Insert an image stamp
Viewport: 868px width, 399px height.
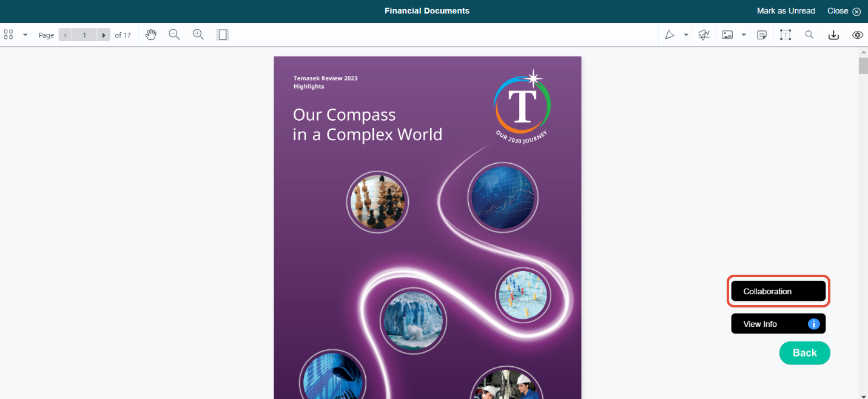(727, 35)
